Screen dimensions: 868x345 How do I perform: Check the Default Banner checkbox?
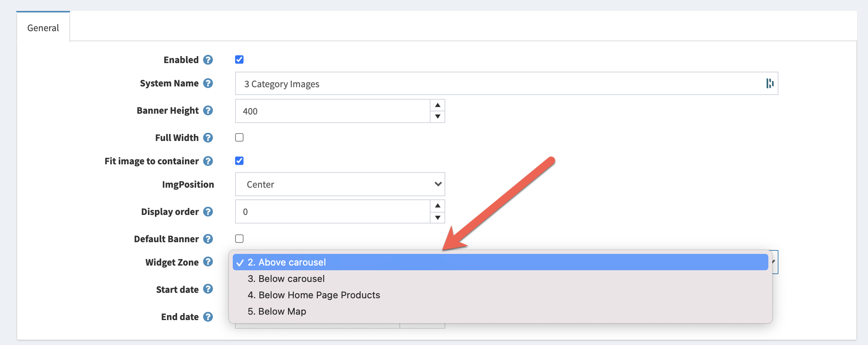(x=239, y=239)
